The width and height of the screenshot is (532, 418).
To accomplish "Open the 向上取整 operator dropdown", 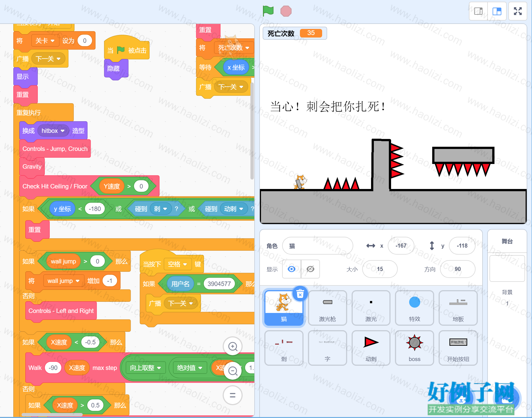I will pos(145,368).
